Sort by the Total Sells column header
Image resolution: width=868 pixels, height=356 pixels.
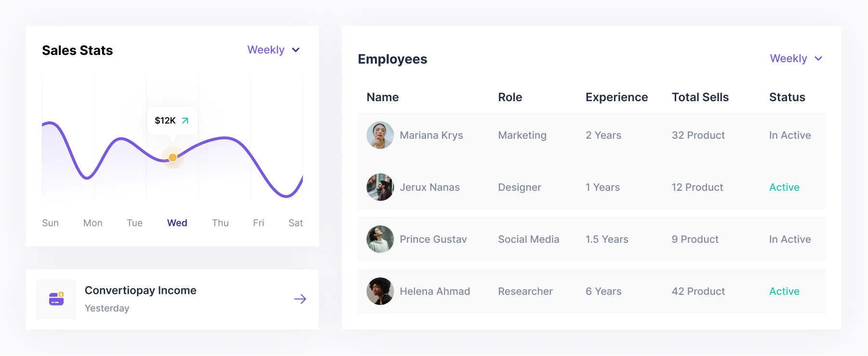[700, 97]
